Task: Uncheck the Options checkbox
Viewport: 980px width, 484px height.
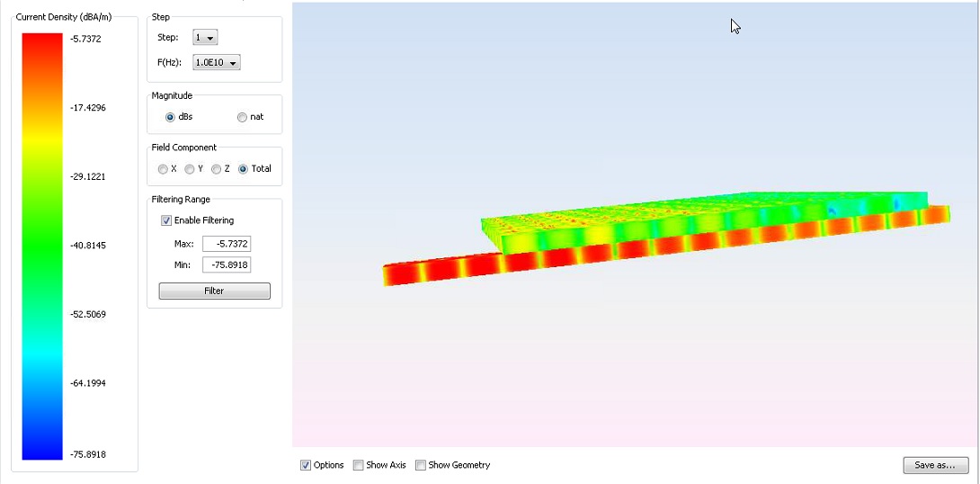Action: tap(306, 465)
